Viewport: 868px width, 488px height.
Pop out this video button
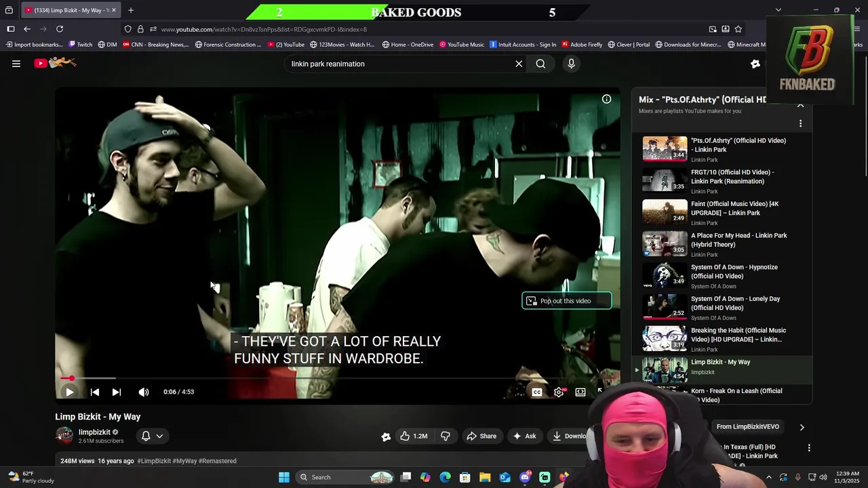tap(567, 301)
